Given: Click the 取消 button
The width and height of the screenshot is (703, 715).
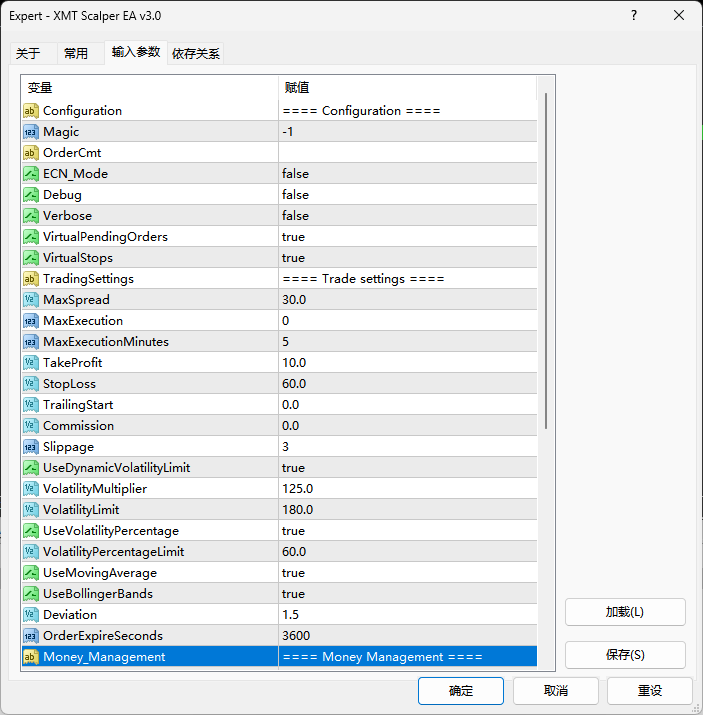Looking at the screenshot, I should [x=556, y=691].
